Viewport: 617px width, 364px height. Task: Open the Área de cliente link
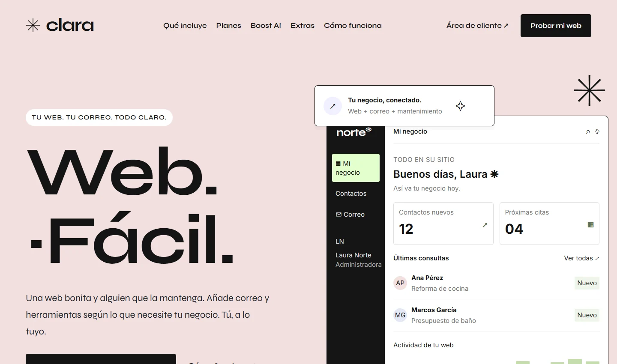477,26
